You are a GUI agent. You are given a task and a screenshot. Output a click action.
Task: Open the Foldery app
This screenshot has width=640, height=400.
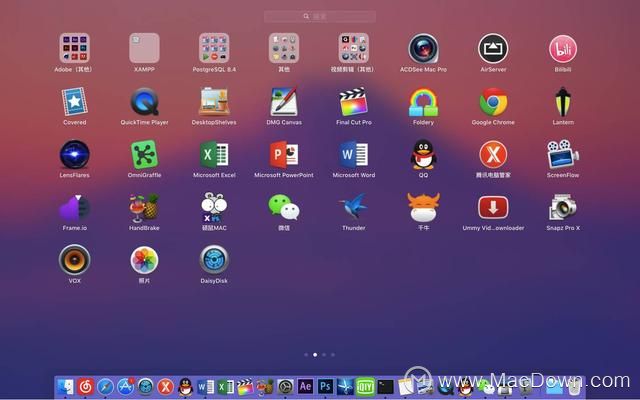point(423,102)
